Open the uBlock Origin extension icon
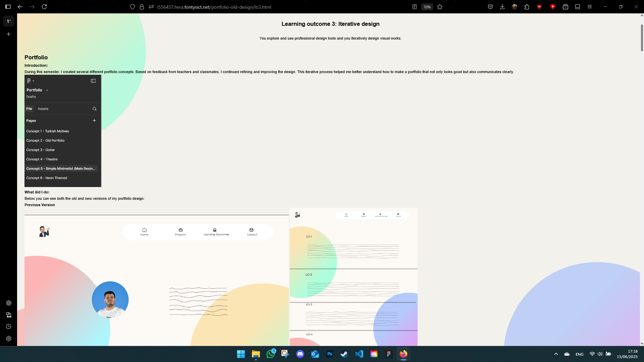644x362 pixels. 539,7
